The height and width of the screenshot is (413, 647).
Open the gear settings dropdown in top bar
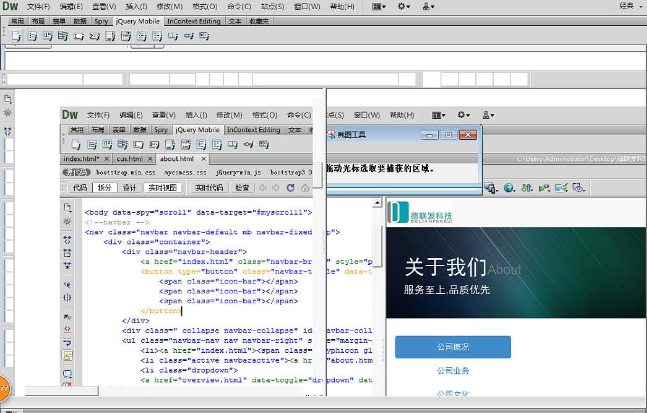pos(404,6)
